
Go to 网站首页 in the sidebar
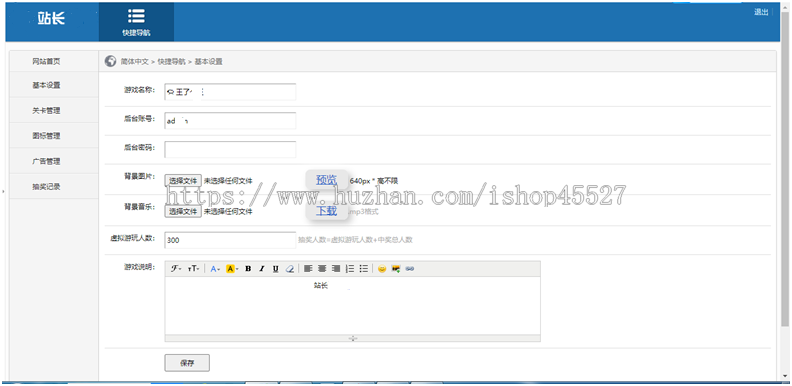point(46,61)
